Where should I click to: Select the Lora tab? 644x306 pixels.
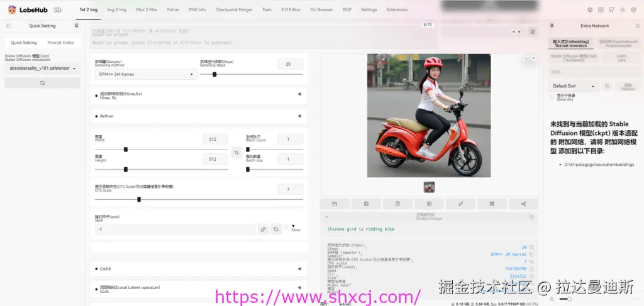tap(621, 58)
